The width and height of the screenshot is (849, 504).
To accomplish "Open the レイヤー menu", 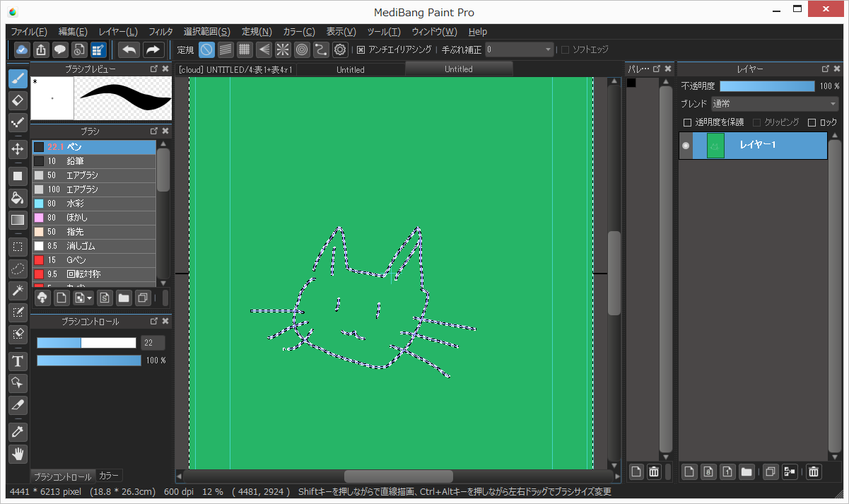I will (x=118, y=32).
